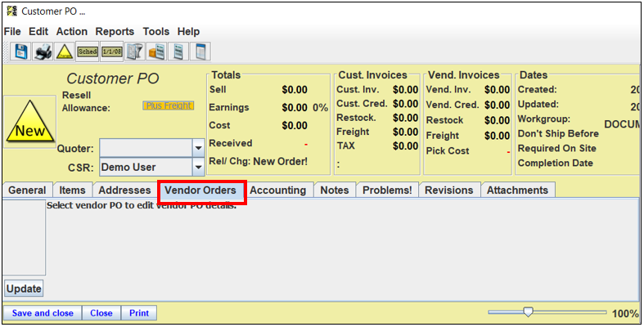Switch to the Addresses tab

tap(124, 190)
